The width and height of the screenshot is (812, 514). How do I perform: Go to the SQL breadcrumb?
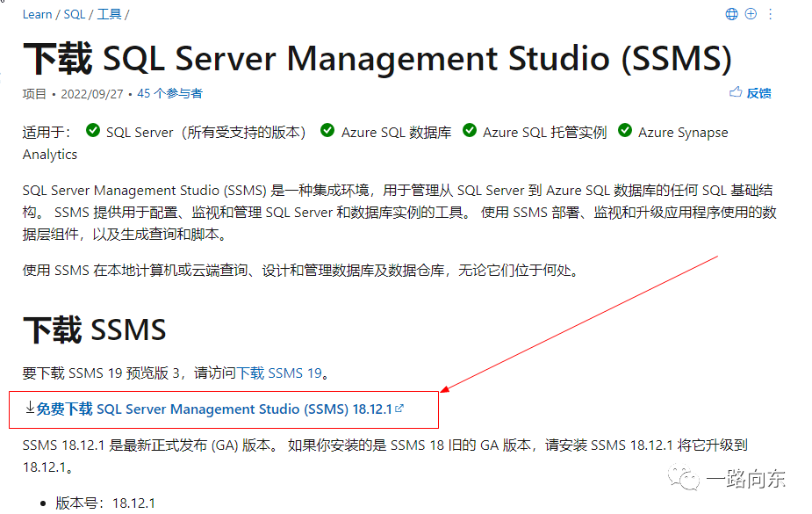point(74,15)
